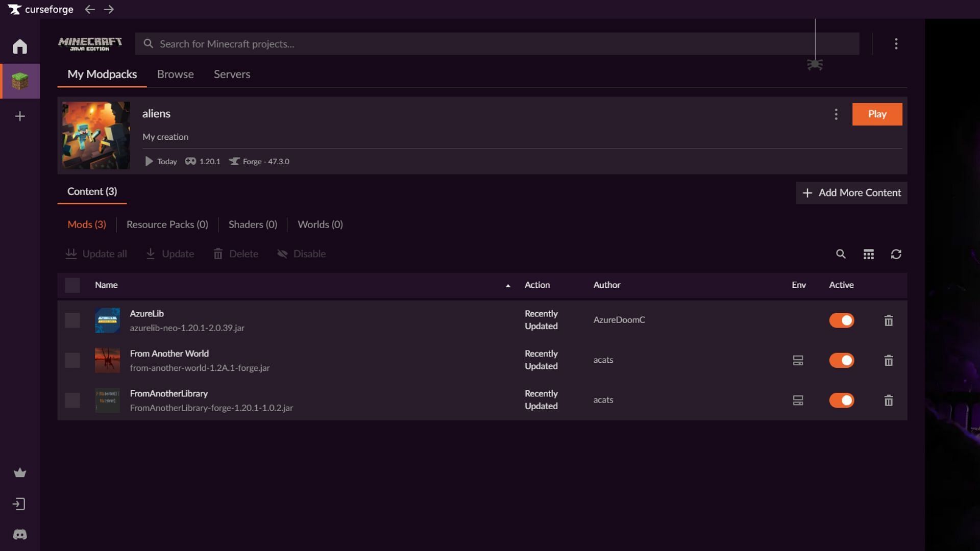The width and height of the screenshot is (980, 551).
Task: Open the Browse section
Action: [x=175, y=74]
